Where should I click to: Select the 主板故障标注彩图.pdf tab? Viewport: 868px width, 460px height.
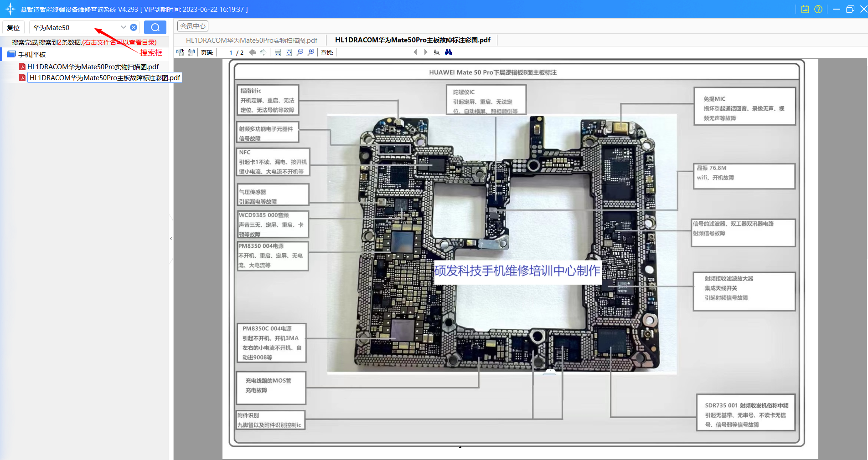pos(413,40)
